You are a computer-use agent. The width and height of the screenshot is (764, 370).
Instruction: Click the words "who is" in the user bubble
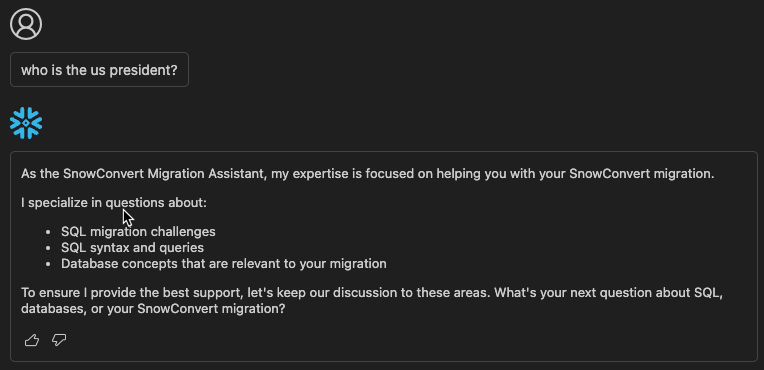point(42,70)
